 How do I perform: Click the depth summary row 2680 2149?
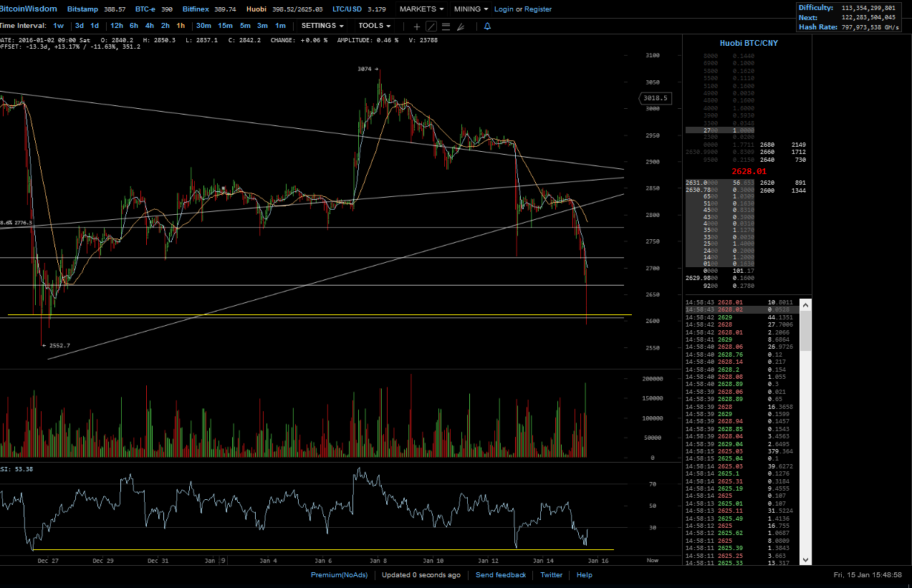point(783,145)
